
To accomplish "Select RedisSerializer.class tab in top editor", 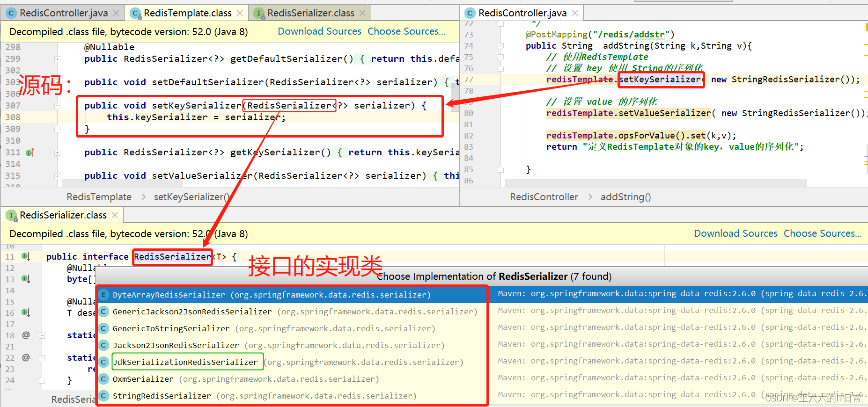I will click(310, 13).
